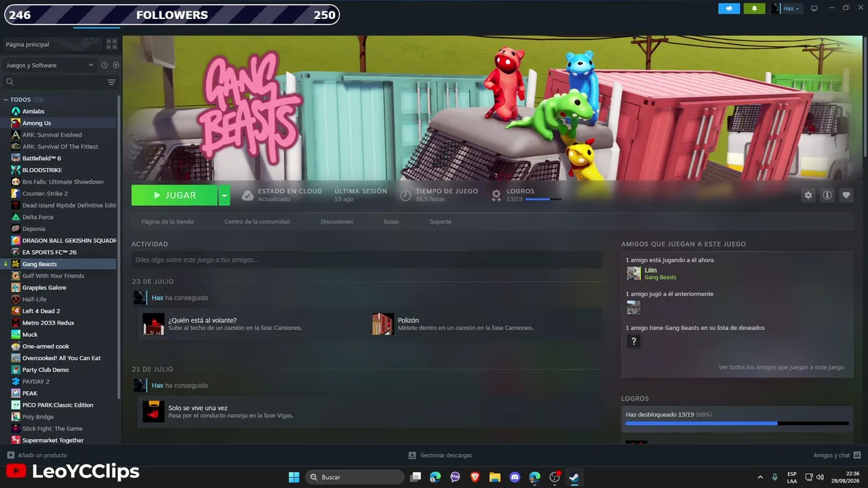Collapse the TODOS game category
The image size is (868, 488).
pos(6,100)
